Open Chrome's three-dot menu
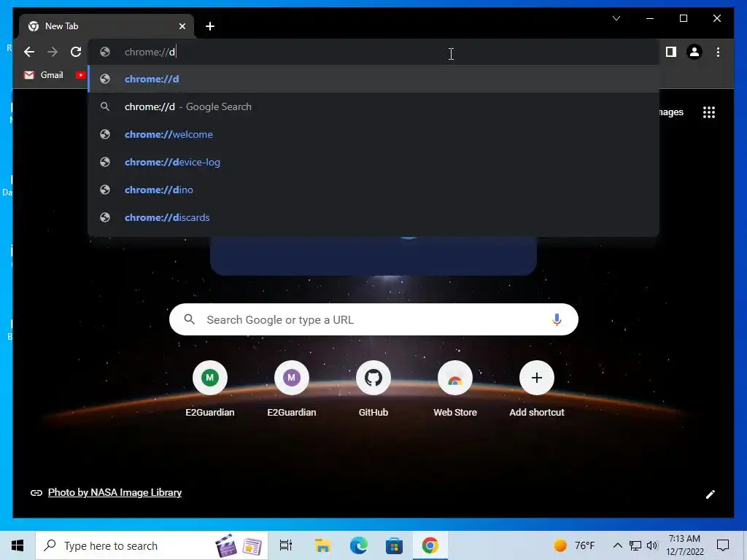Viewport: 747px width, 560px height. tap(718, 52)
